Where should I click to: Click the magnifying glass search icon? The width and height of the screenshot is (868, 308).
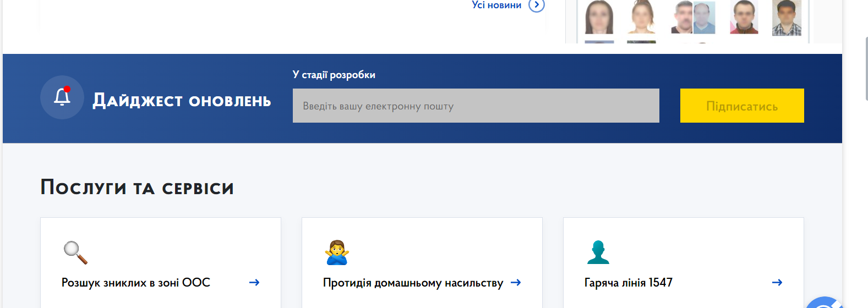point(75,252)
